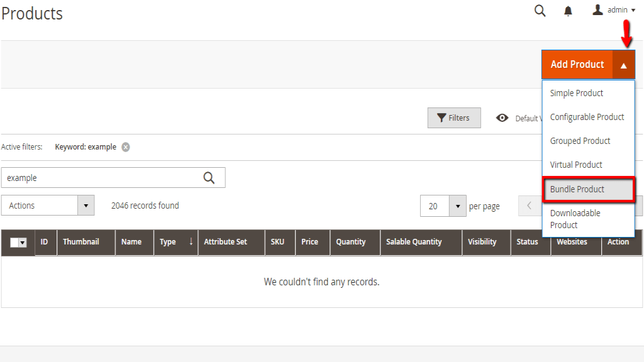
Task: Click the eye icon for Default View
Action: (502, 118)
